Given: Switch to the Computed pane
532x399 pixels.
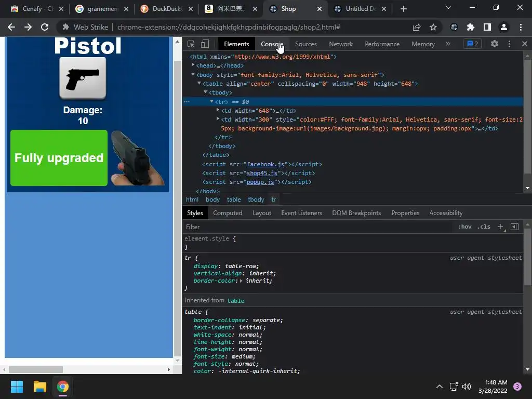Looking at the screenshot, I should (x=228, y=213).
